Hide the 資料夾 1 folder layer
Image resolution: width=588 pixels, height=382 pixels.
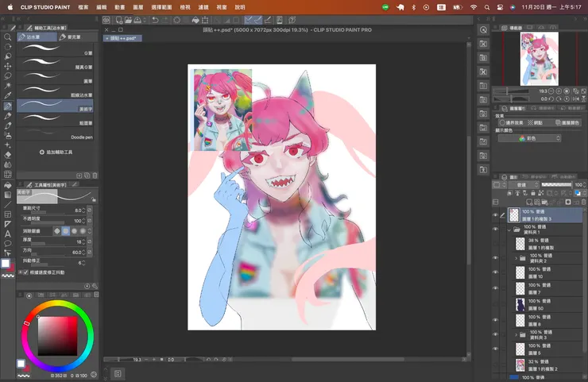pyautogui.click(x=495, y=230)
